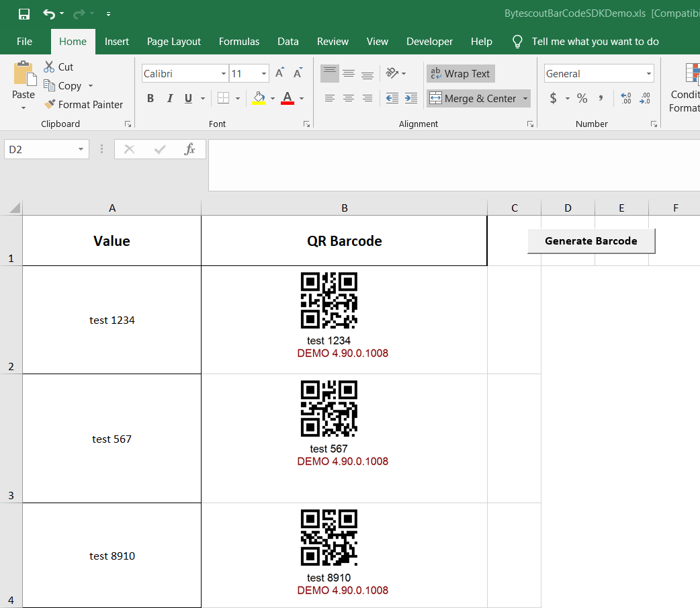
Task: Open the Merge & Center dropdown arrow
Action: tap(525, 99)
